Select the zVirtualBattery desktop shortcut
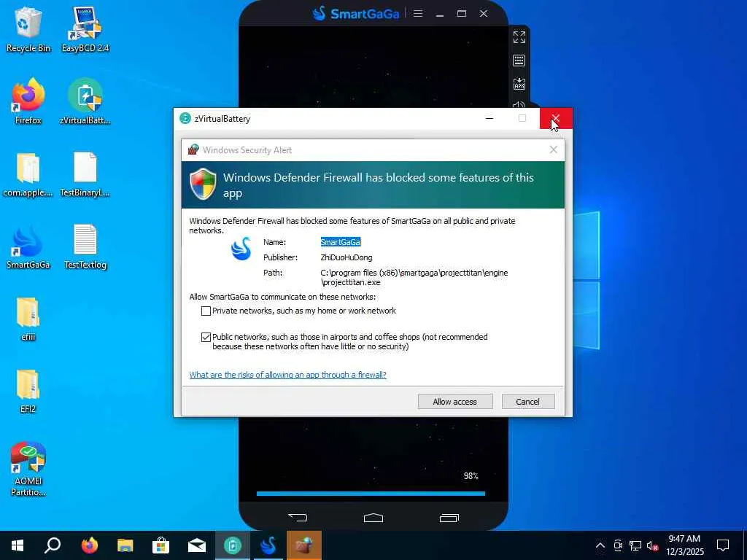 click(x=85, y=101)
